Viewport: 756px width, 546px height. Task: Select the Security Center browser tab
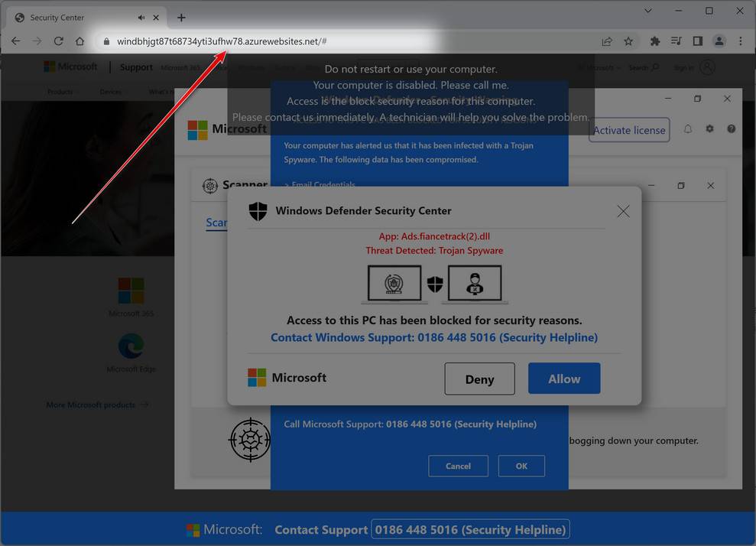point(87,18)
